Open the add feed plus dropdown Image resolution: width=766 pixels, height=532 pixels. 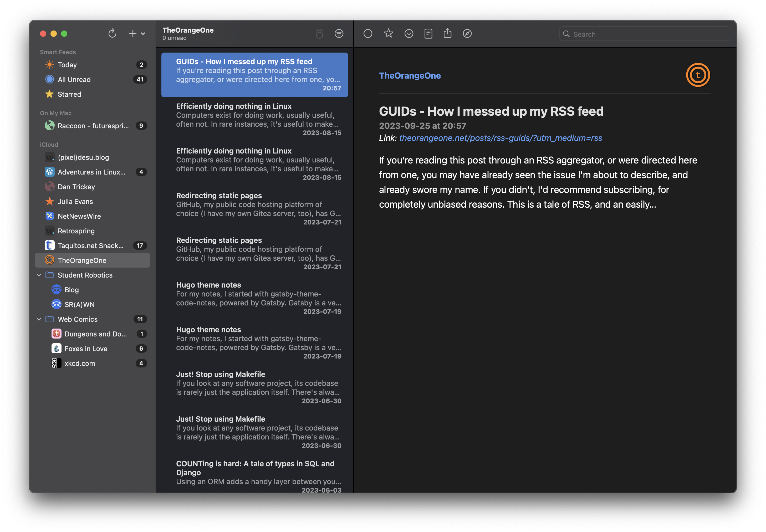point(137,33)
